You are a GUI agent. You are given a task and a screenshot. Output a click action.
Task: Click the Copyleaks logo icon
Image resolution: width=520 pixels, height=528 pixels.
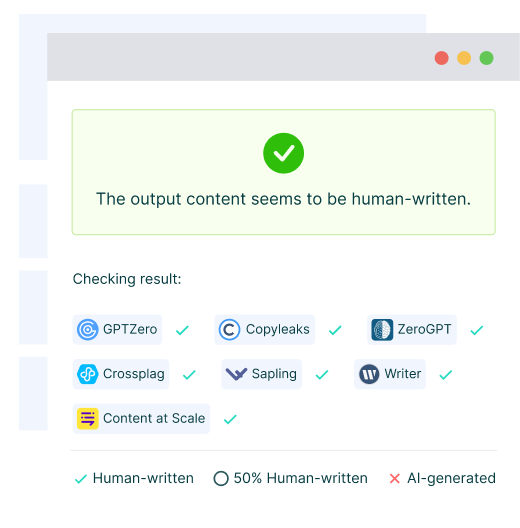(x=229, y=329)
